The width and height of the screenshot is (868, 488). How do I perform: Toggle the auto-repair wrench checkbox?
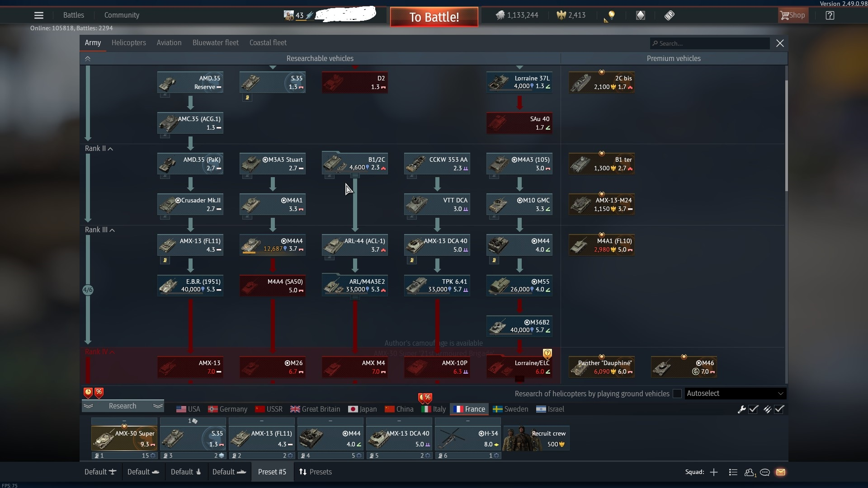tap(753, 409)
